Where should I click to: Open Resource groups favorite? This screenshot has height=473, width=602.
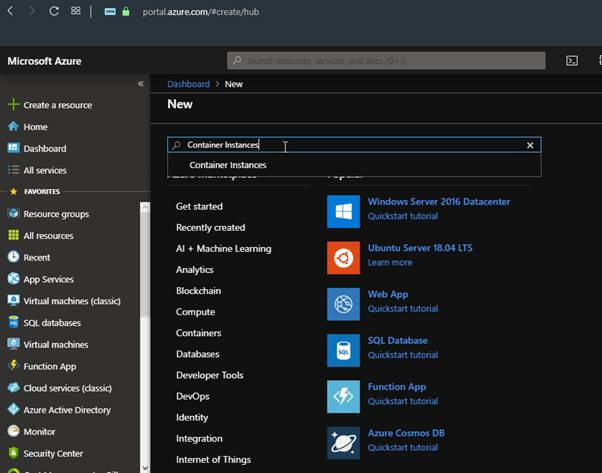click(x=56, y=214)
